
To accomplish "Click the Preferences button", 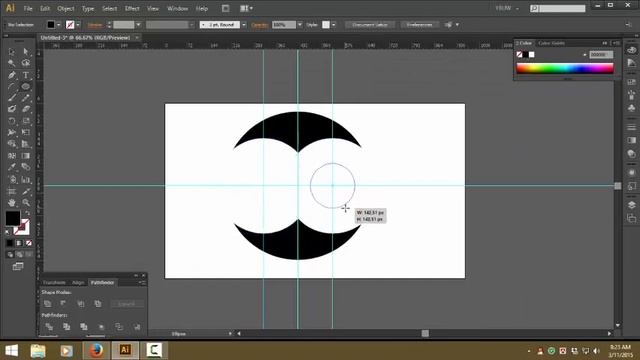I will (x=419, y=25).
